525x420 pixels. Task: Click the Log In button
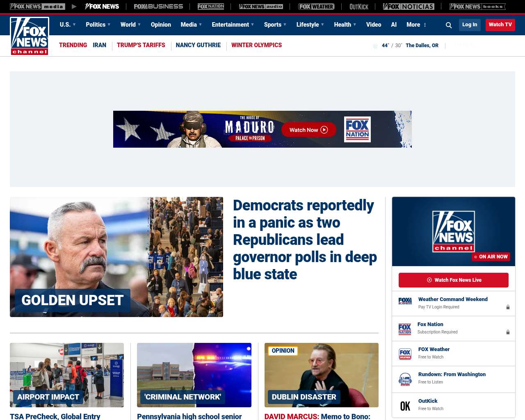[470, 25]
